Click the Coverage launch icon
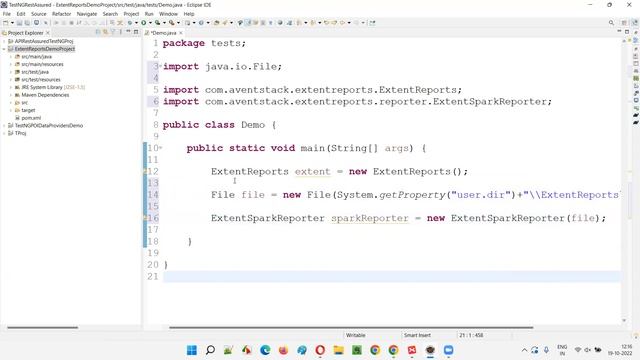The image size is (640, 360). point(157,23)
